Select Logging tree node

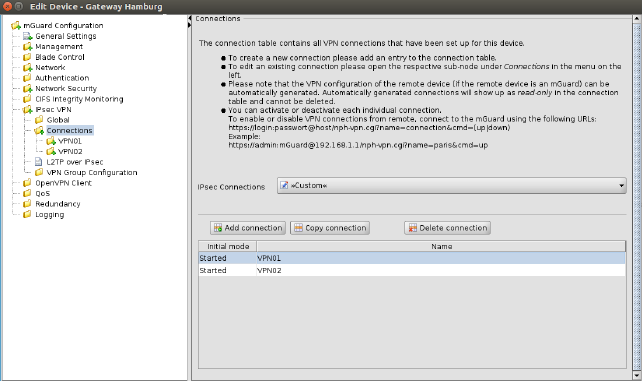(x=50, y=214)
